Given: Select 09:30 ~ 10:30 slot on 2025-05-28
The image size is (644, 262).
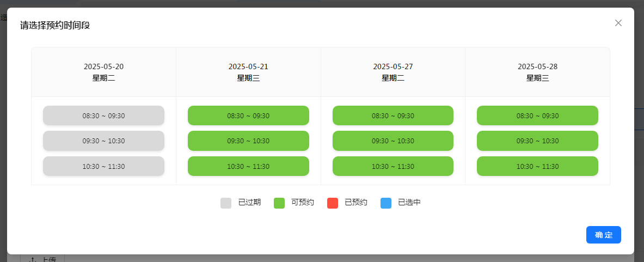Looking at the screenshot, I should (538, 141).
